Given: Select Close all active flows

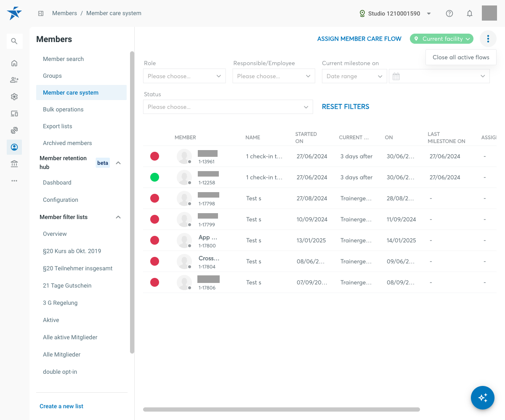Looking at the screenshot, I should click(x=461, y=57).
